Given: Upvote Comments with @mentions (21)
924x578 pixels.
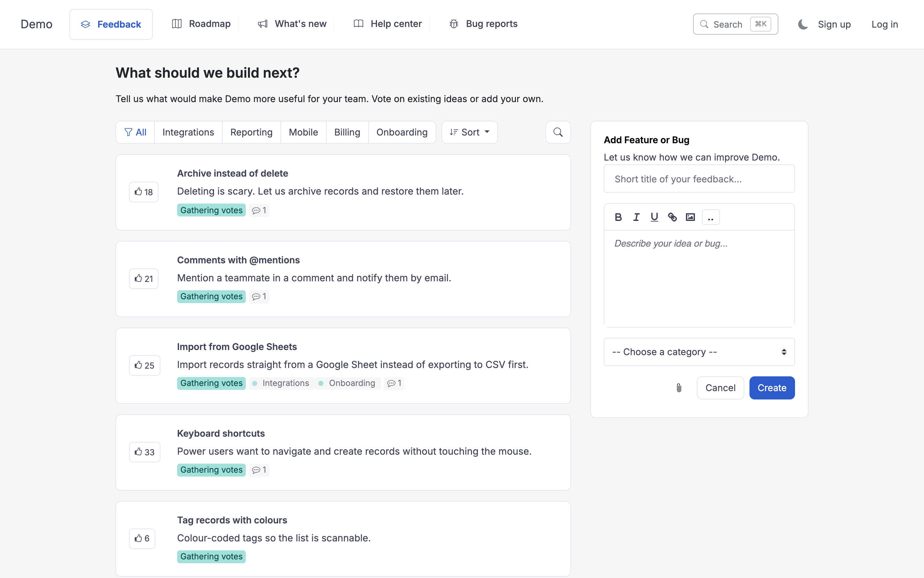Looking at the screenshot, I should [x=143, y=279].
